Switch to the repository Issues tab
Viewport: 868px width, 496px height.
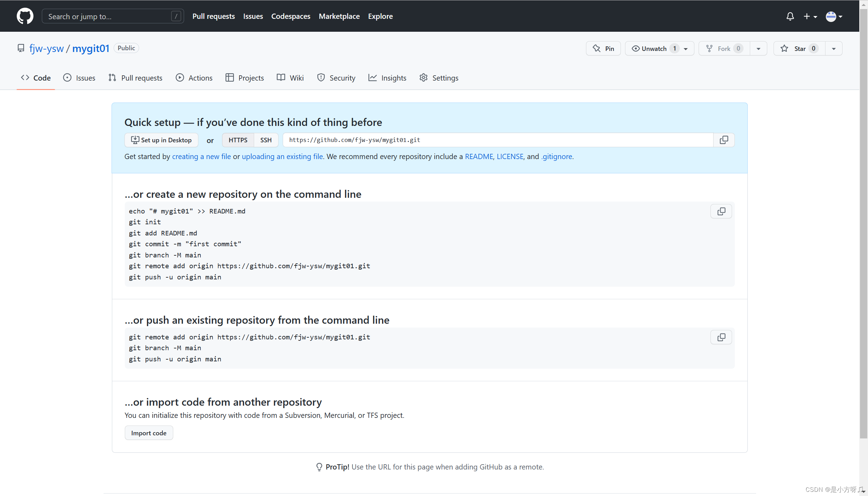tap(79, 78)
